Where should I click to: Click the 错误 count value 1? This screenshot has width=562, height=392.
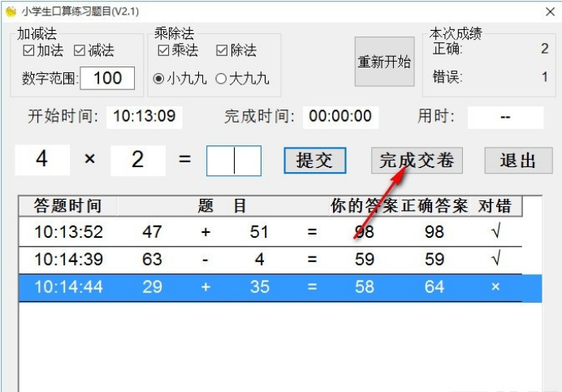click(x=545, y=76)
